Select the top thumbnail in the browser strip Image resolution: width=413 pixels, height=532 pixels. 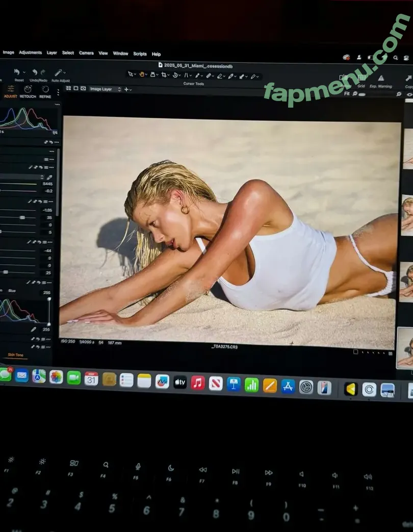pos(407,149)
